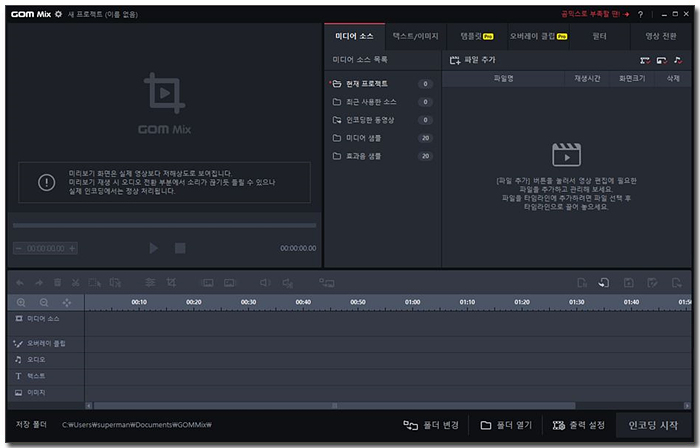Click the crop icon in timeline toolbar

tap(171, 282)
